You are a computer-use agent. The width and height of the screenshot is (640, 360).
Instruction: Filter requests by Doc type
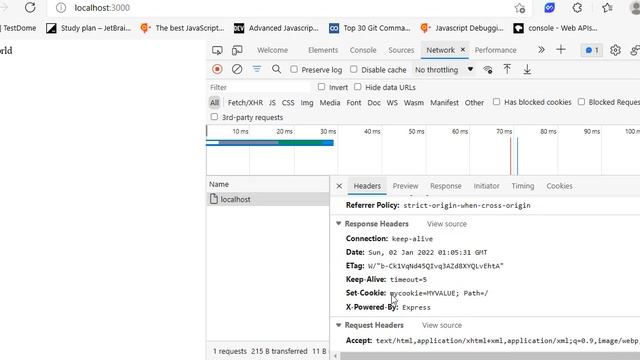coord(374,103)
